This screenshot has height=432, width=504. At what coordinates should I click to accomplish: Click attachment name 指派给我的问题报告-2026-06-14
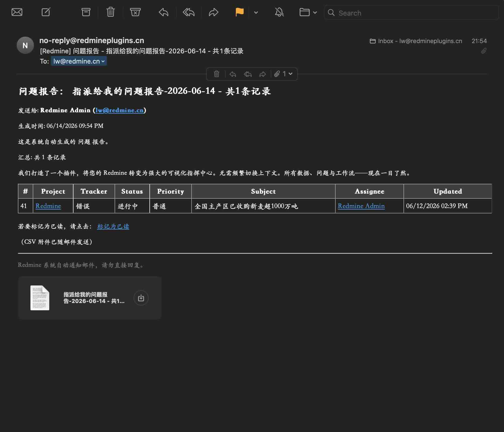point(94,298)
